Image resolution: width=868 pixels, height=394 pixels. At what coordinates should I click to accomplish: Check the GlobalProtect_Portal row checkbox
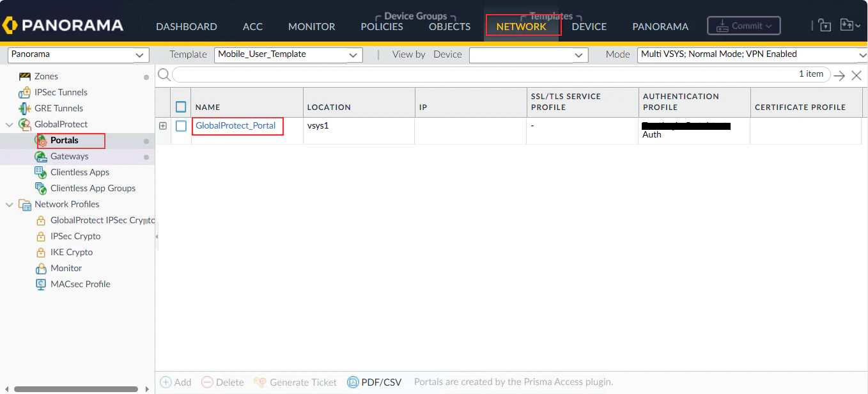click(x=181, y=126)
